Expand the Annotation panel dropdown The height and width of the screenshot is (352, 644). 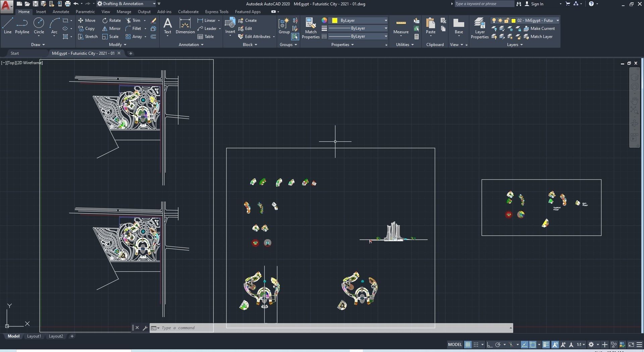[191, 45]
